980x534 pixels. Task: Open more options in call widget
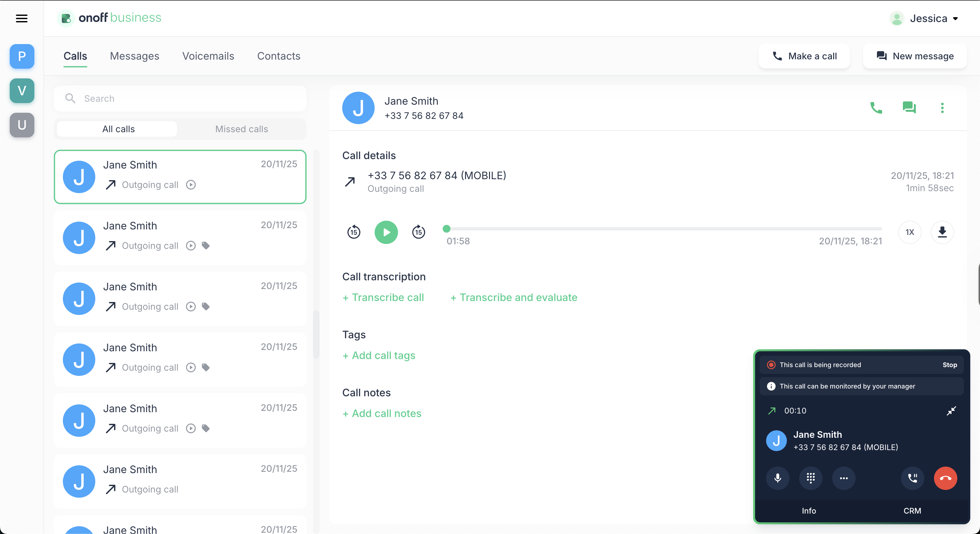(x=844, y=478)
